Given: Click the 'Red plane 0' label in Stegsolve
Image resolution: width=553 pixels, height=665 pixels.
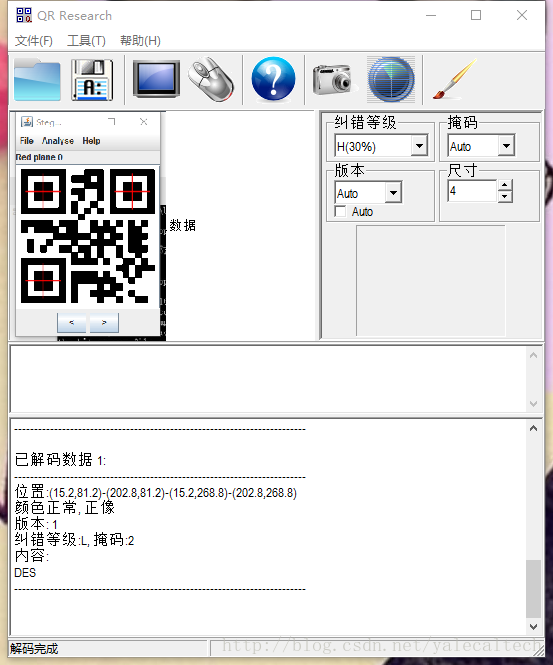Looking at the screenshot, I should (x=39, y=157).
